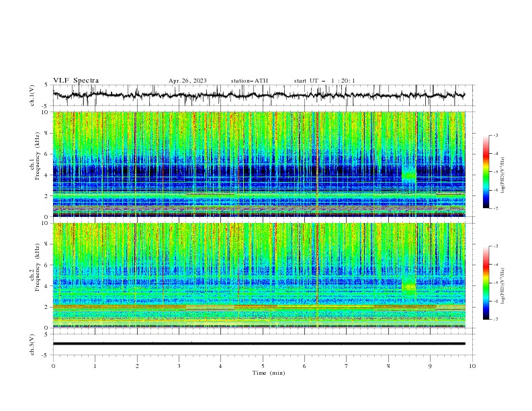532x411 pixels.
Task: Click the ch.2 spectrogram panel
Action: click(x=259, y=275)
